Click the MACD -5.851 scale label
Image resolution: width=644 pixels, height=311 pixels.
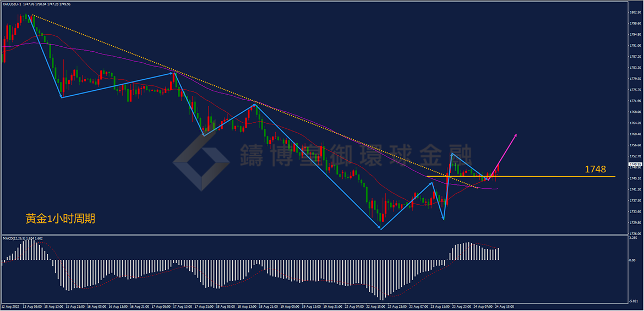pos(634,301)
